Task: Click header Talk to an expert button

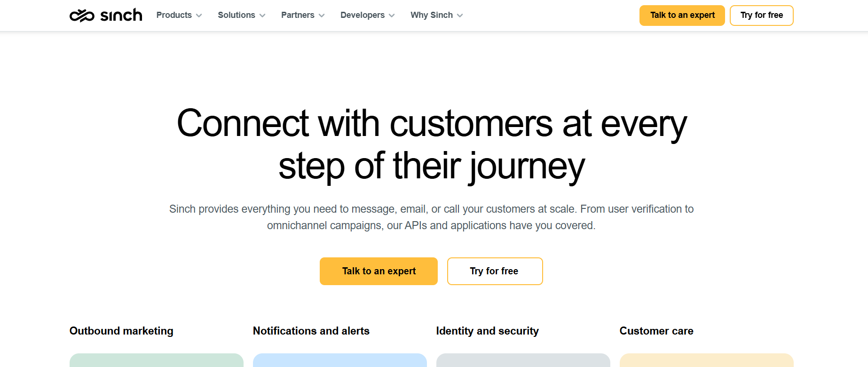Action: pos(682,16)
